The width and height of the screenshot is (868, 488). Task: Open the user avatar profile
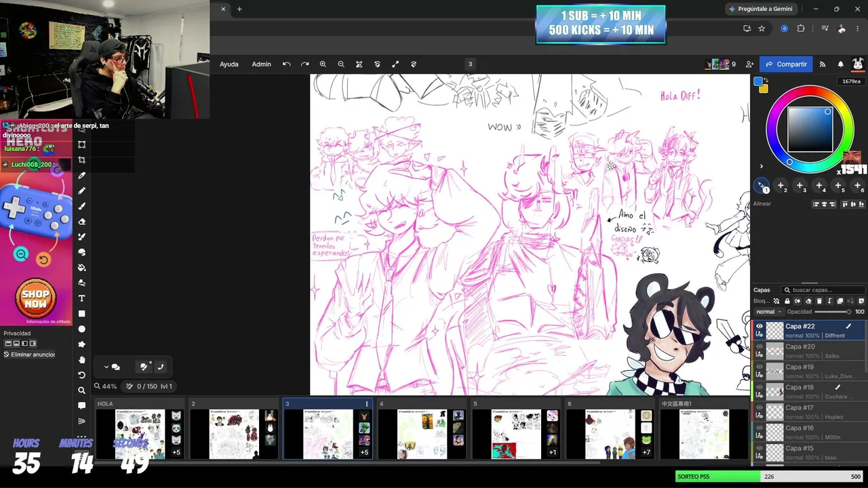coord(858,64)
